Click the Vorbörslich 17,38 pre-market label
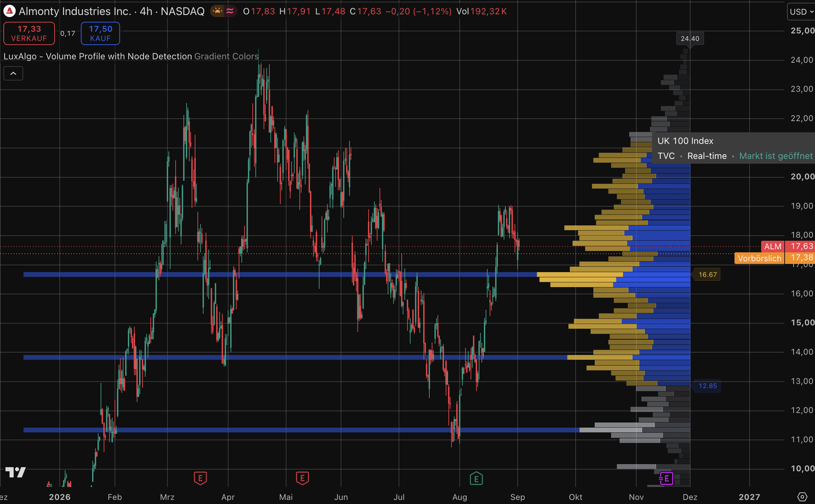 (x=774, y=258)
